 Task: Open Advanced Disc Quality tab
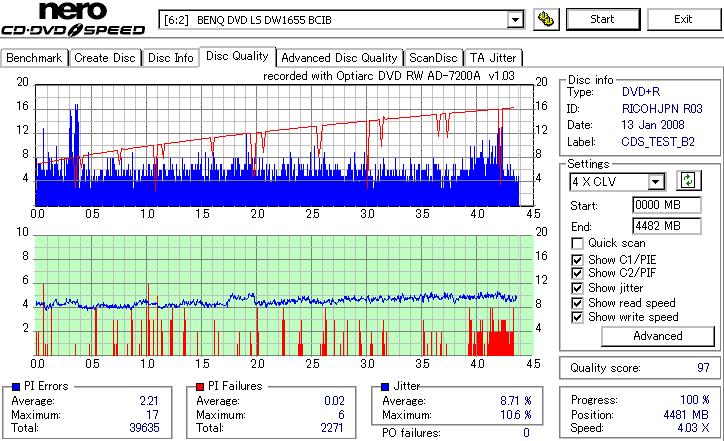coord(339,58)
